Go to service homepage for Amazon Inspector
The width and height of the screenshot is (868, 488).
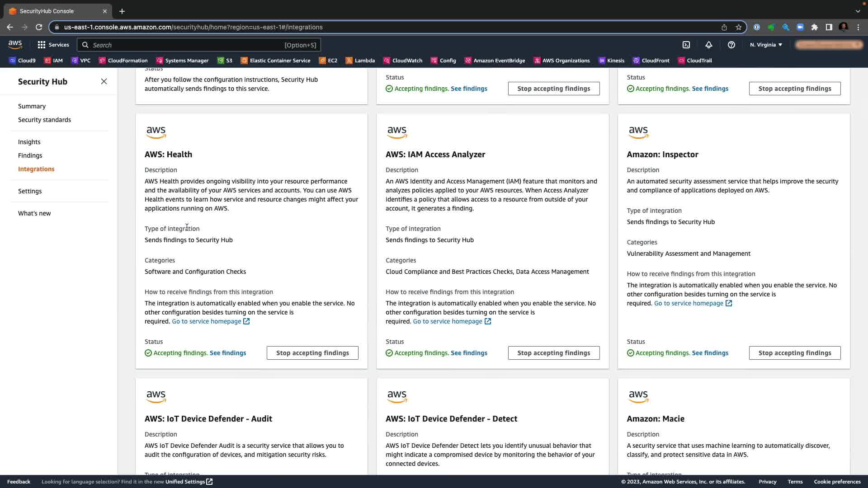point(689,303)
